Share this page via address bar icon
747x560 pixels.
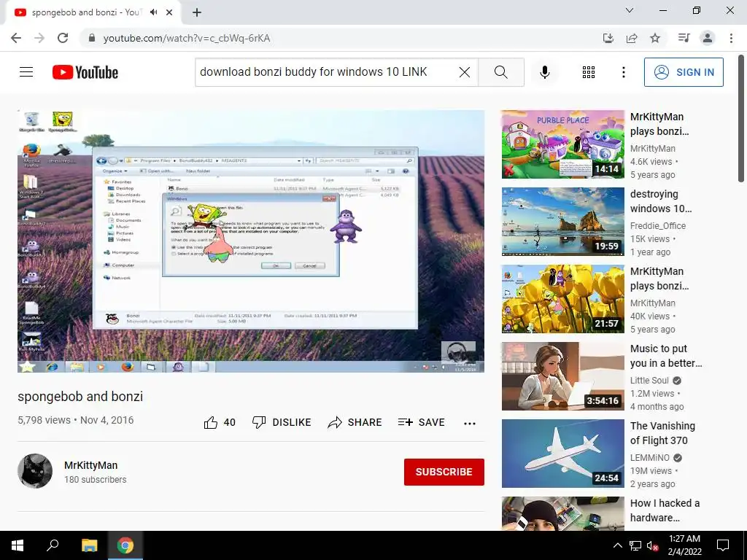click(x=632, y=38)
